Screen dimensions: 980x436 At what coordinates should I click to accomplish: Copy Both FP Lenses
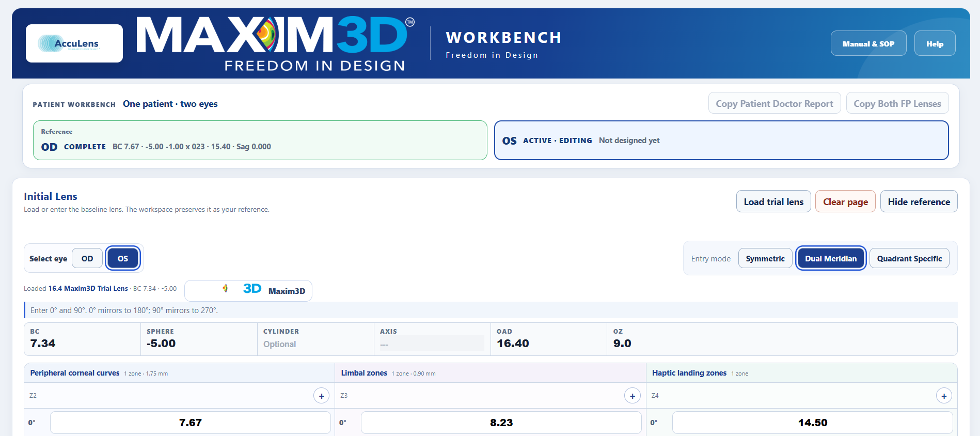897,103
